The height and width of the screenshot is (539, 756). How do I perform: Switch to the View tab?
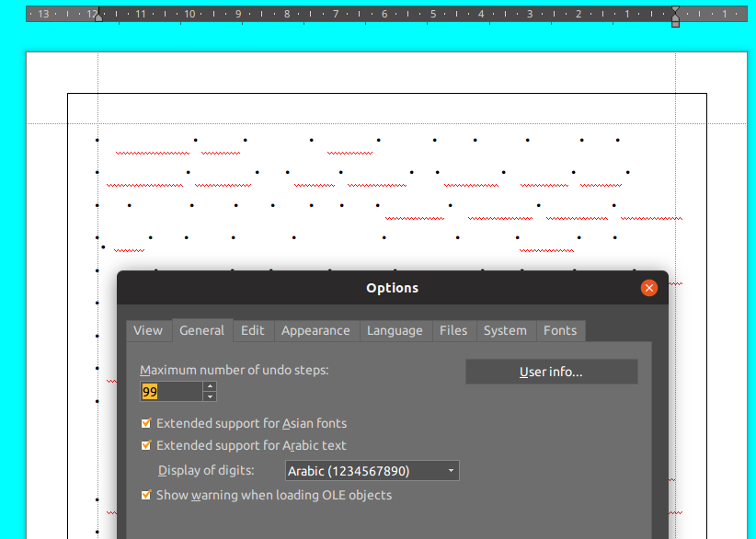148,331
